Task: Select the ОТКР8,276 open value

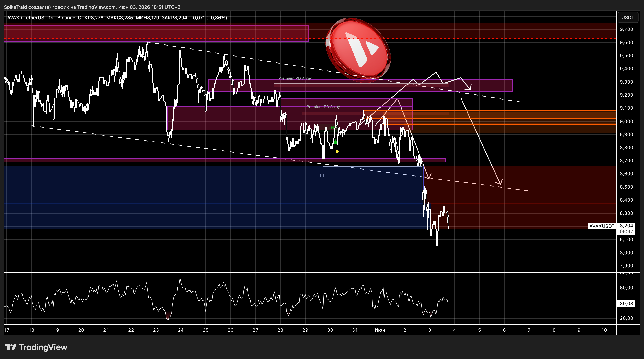Action: click(91, 18)
